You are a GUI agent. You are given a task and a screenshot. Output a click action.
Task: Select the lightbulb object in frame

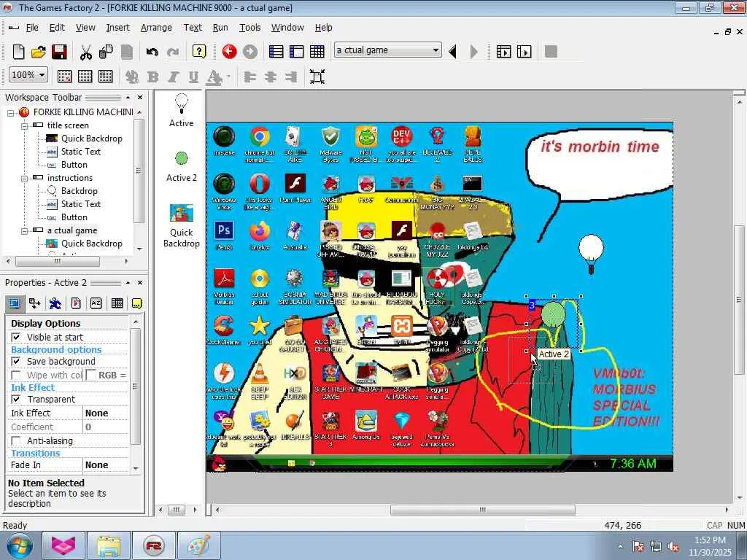coord(591,254)
